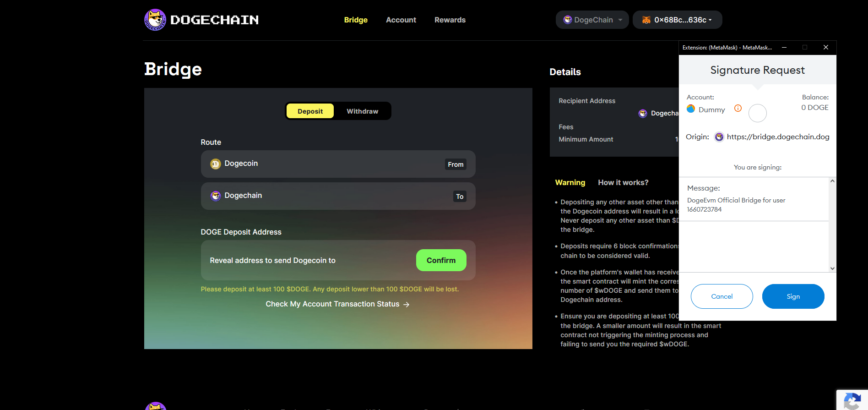Click the Dogechain icon in Route
Viewport: 868px width, 410px height.
coord(215,196)
